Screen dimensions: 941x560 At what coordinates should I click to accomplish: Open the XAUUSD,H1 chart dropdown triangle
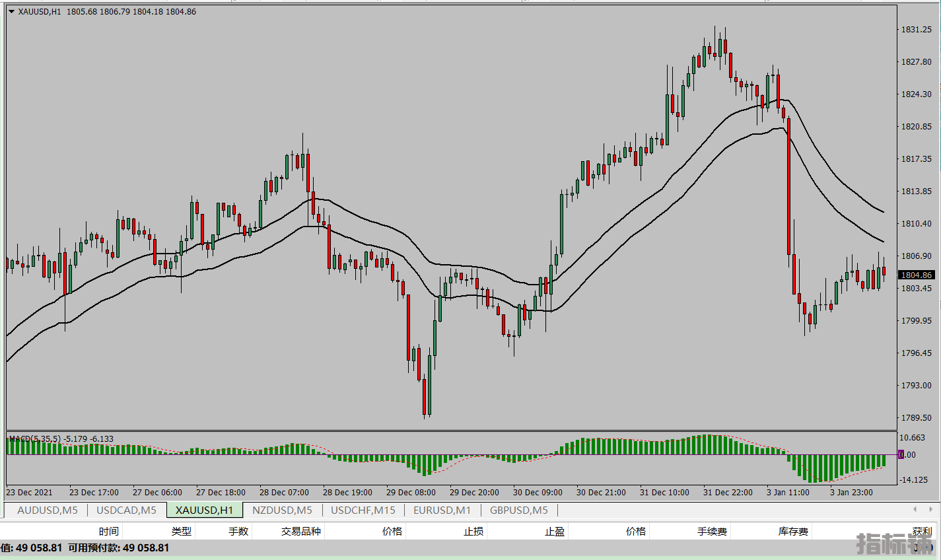click(x=11, y=12)
